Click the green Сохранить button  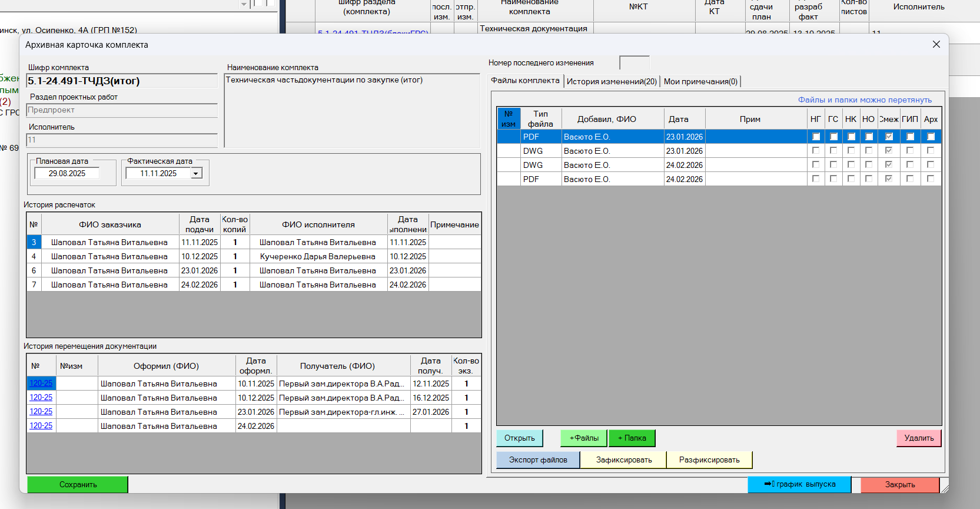tap(78, 484)
